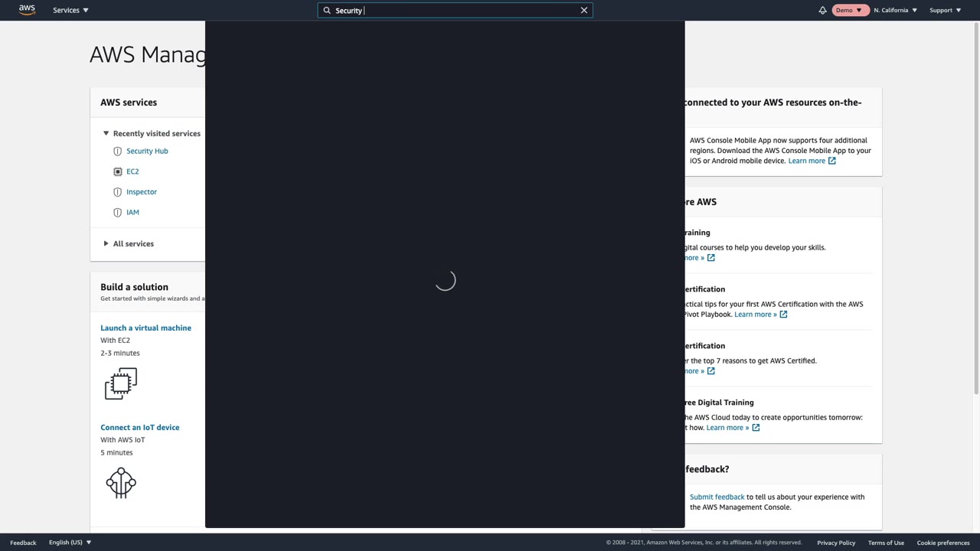Click external link icon after Mobile App Learn more

pyautogui.click(x=832, y=161)
